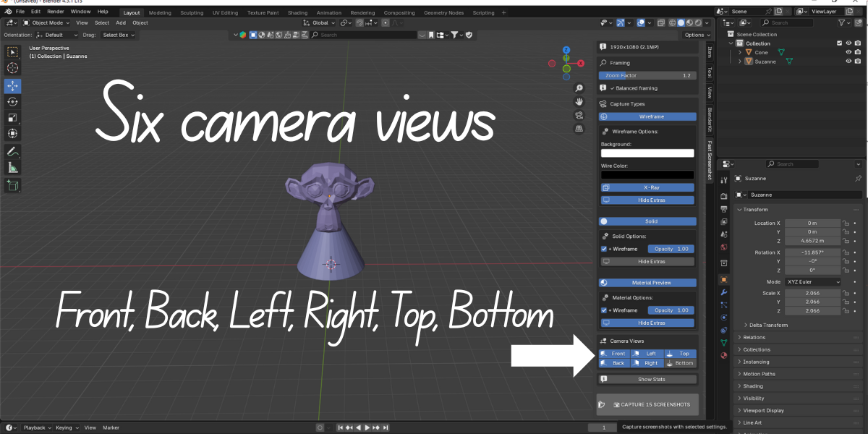Click the Zoom magnifier viewport icon
The image size is (868, 434).
click(x=579, y=88)
